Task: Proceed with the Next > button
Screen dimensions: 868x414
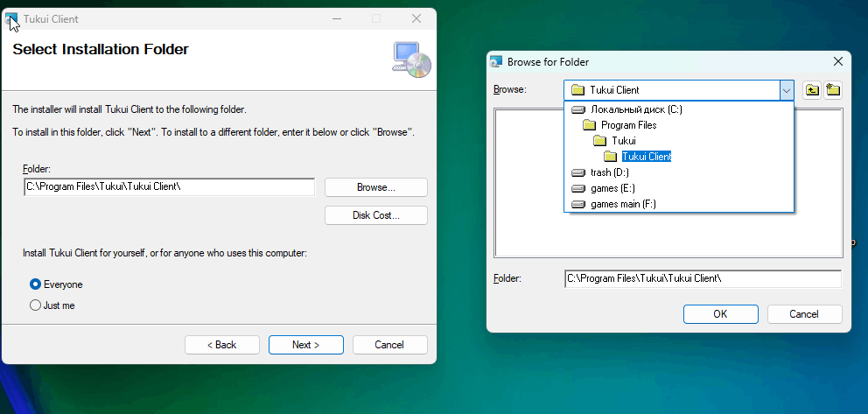Action: pos(306,345)
